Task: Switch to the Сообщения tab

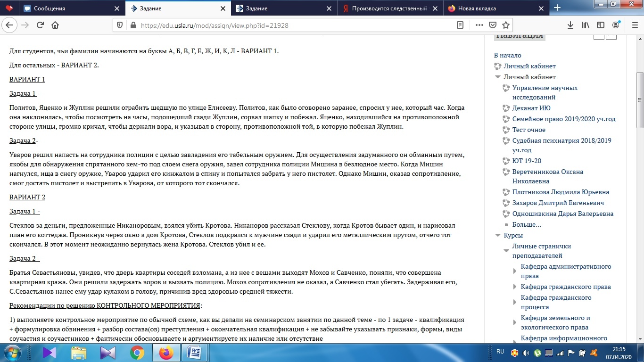Action: tap(72, 8)
